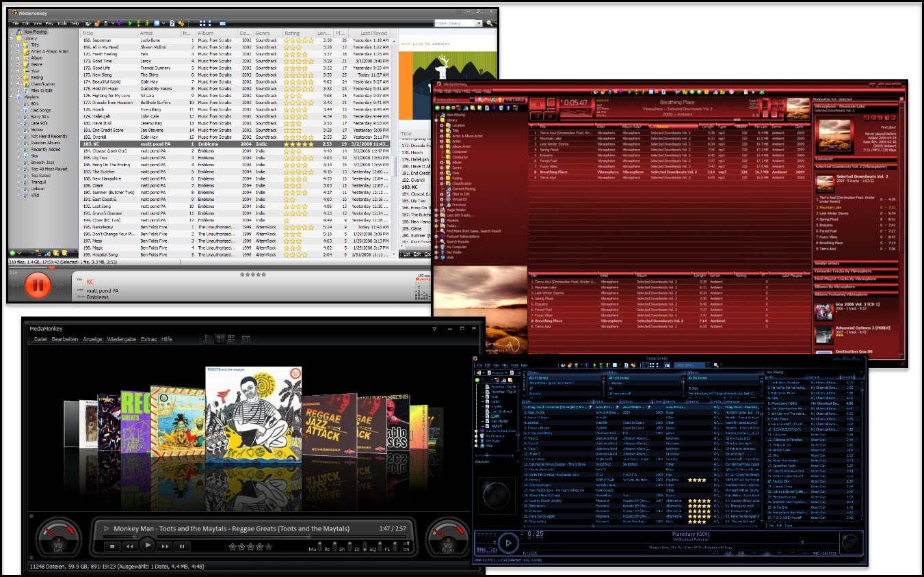Image resolution: width=924 pixels, height=577 pixels.
Task: Expand Genre node in gray window tree
Action: [x=18, y=64]
